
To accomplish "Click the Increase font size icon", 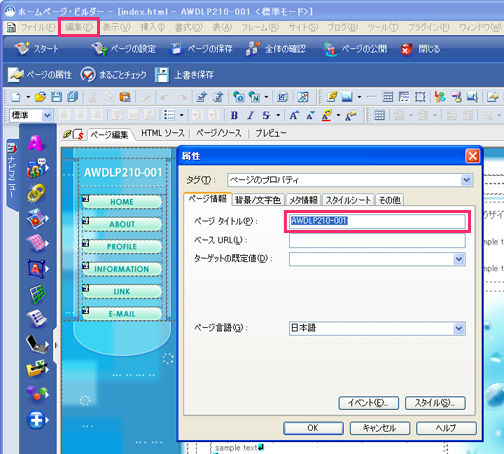I will (294, 115).
